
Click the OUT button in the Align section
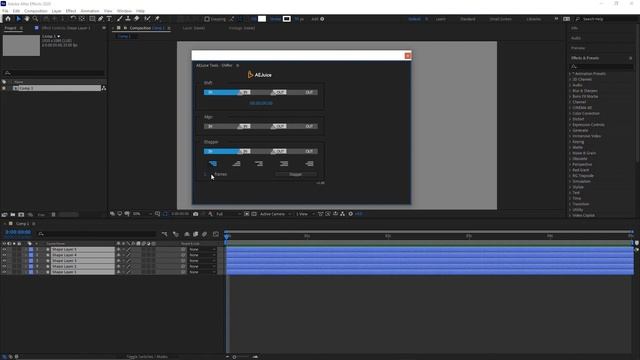coord(309,127)
